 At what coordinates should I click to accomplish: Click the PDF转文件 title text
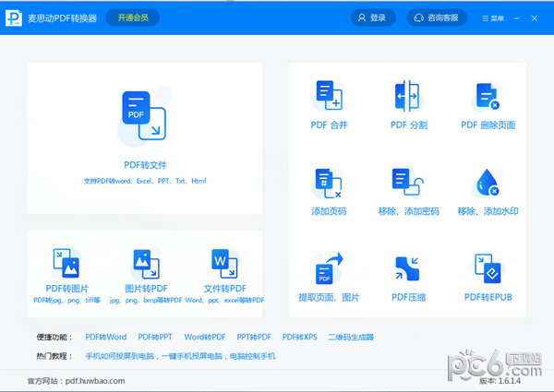click(x=145, y=165)
